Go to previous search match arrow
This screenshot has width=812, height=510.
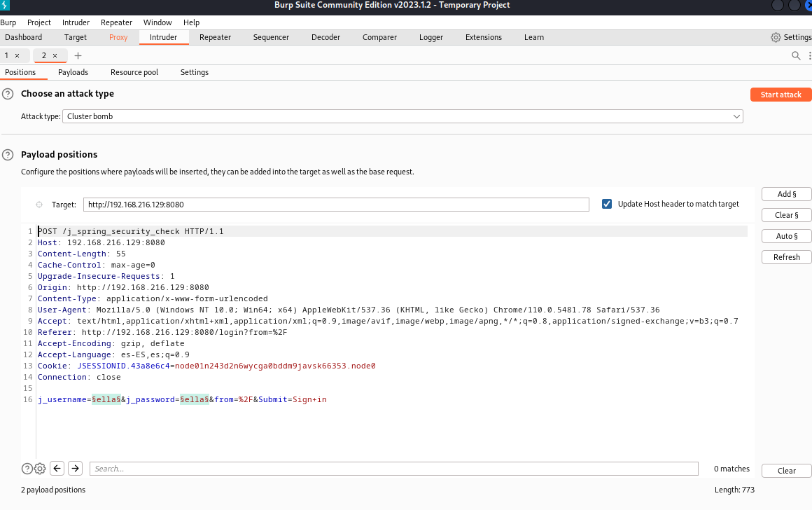click(57, 469)
